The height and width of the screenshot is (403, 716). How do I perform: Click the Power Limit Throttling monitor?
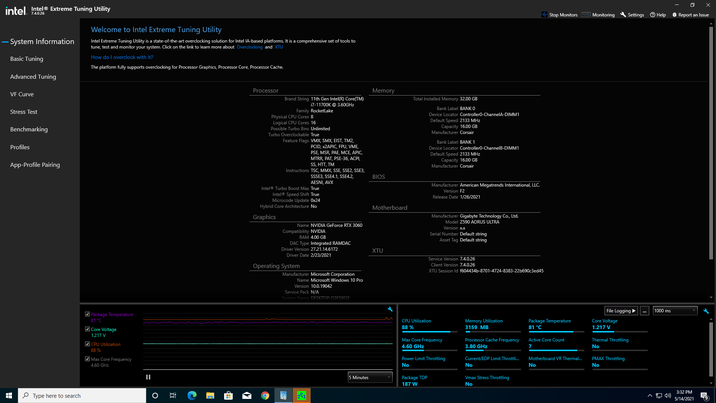point(429,362)
